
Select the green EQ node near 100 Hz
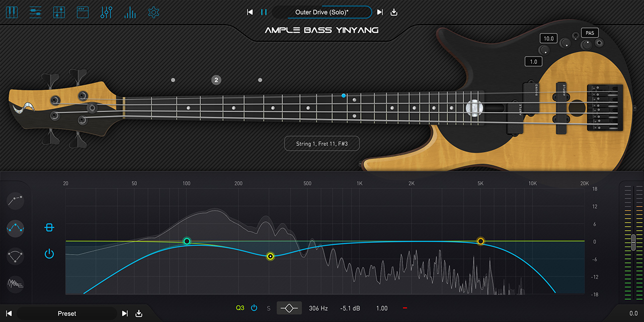tap(187, 242)
